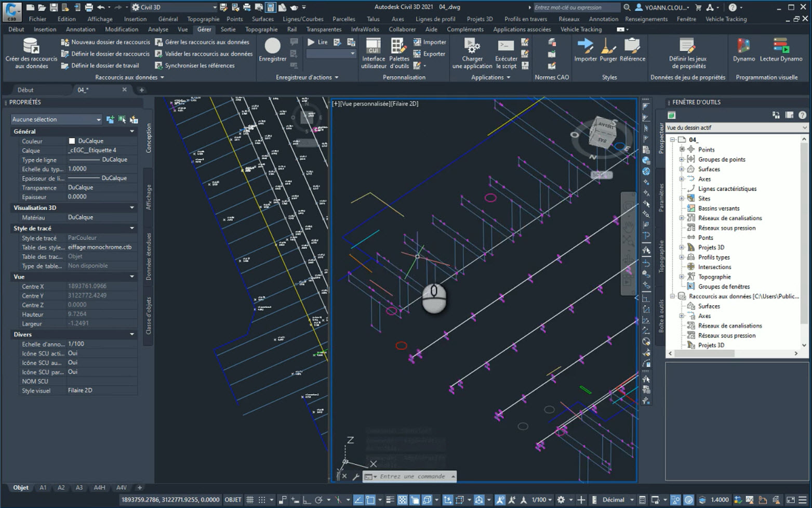Viewport: 812px width, 508px height.
Task: Open the Vue du dessin actif dropdown
Action: (x=736, y=128)
